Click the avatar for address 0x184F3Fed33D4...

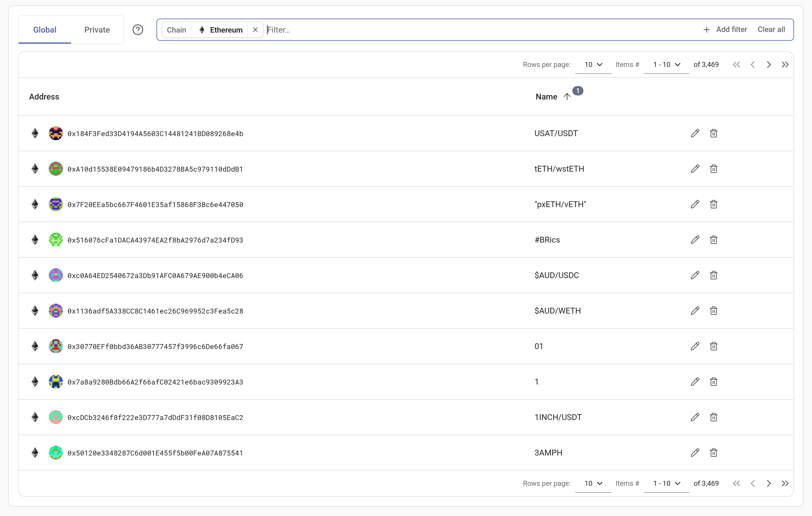(56, 133)
